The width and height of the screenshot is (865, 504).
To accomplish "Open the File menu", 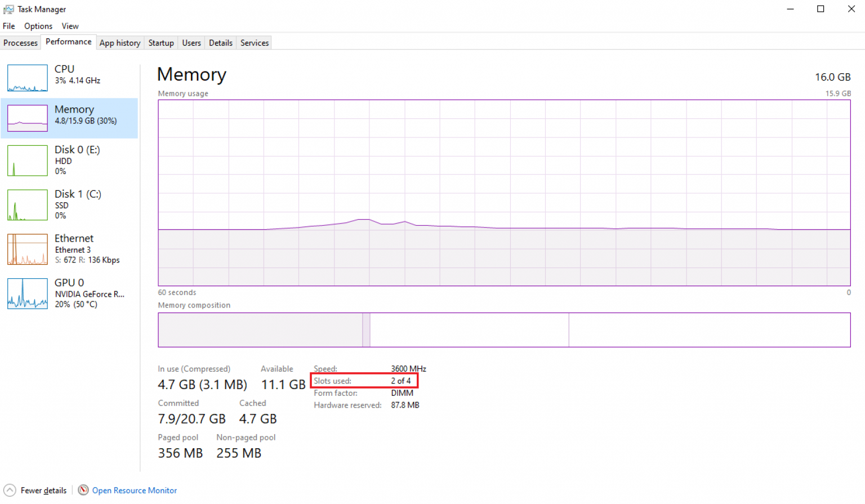I will coord(9,26).
